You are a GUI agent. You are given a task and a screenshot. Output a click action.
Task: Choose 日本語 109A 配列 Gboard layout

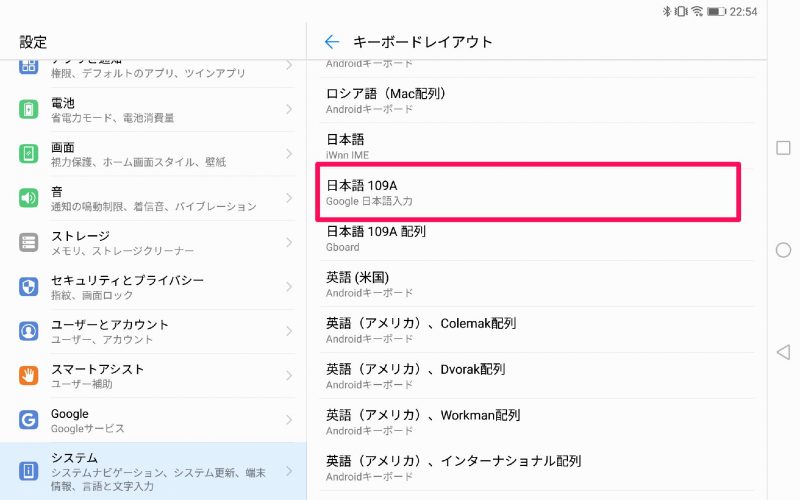(x=537, y=238)
